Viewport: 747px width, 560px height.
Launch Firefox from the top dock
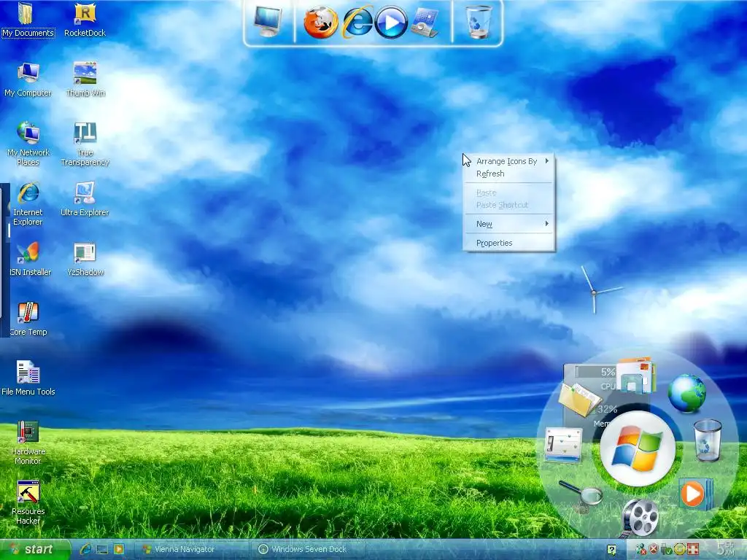[321, 23]
